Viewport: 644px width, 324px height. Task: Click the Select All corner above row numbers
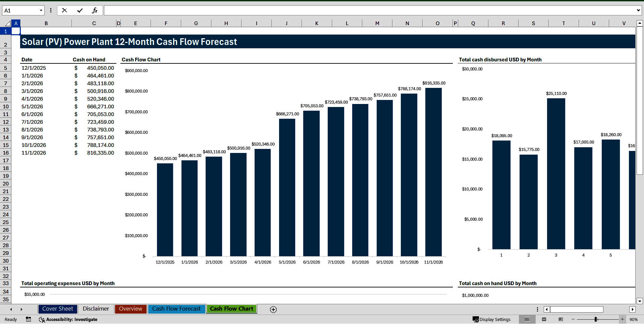[x=7, y=23]
